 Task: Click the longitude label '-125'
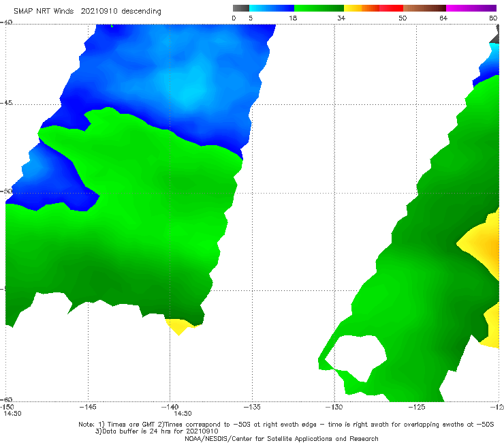(x=417, y=407)
